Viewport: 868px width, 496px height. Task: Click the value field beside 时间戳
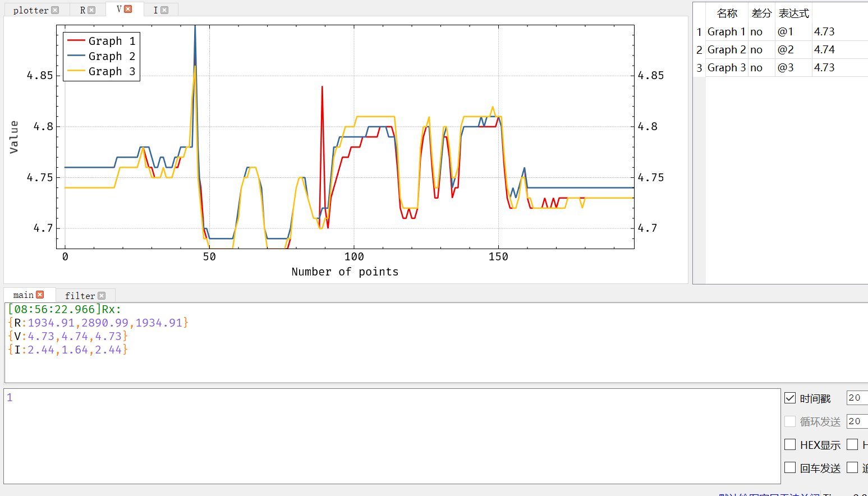click(x=857, y=398)
